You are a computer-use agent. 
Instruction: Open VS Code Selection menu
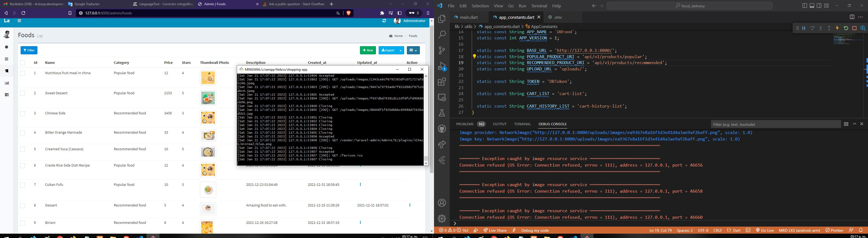point(480,6)
